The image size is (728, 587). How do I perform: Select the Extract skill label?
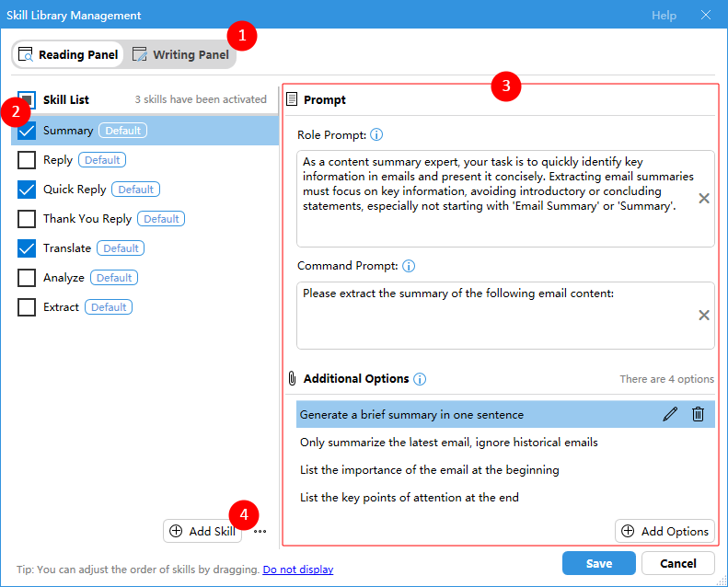tap(61, 307)
